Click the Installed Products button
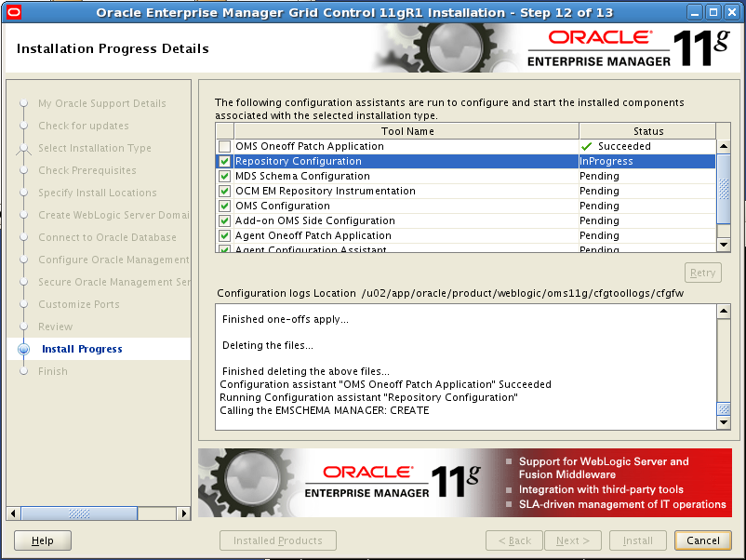The height and width of the screenshot is (560, 746). (278, 540)
